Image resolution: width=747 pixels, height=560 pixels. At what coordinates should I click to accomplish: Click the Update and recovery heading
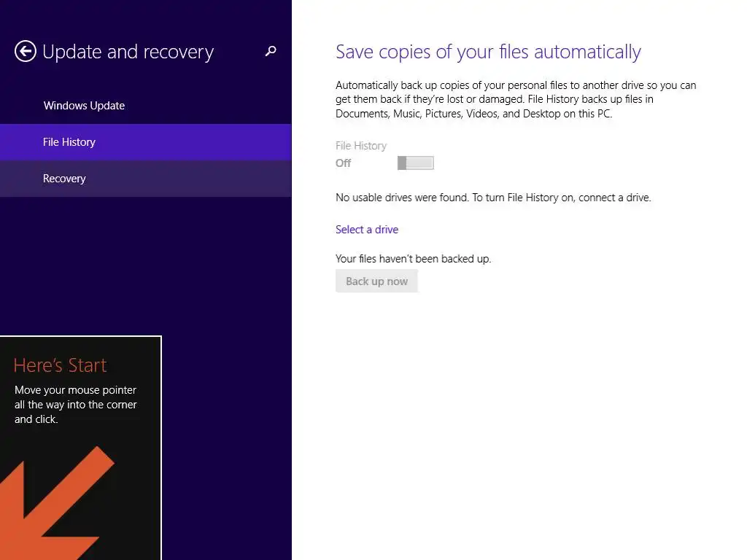[128, 52]
